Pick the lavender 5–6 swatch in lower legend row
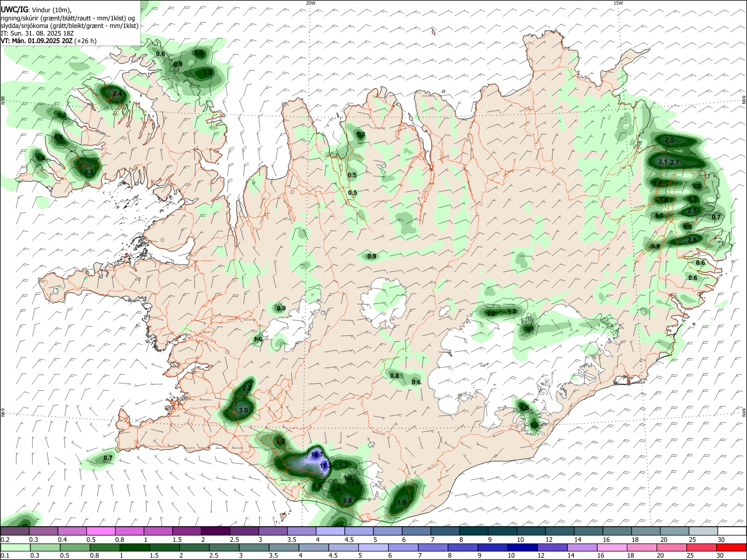747x560 pixels. pos(373,548)
